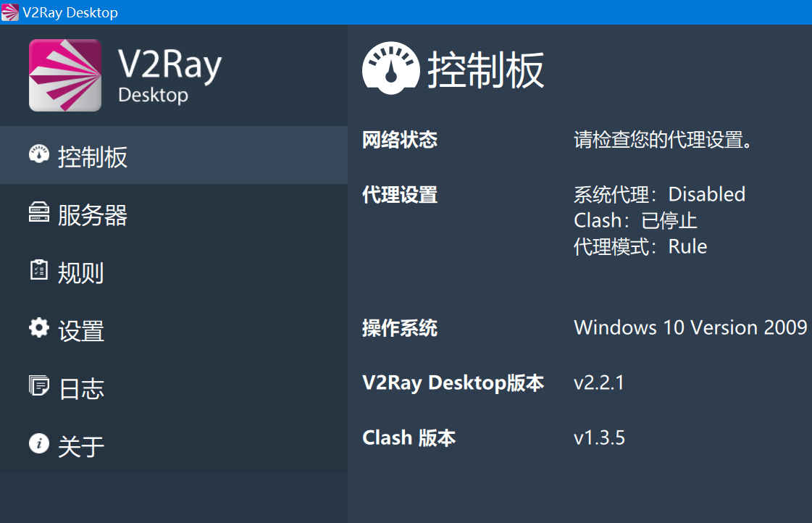The image size is (812, 523).
Task: Open the 设置 page
Action: [x=81, y=331]
